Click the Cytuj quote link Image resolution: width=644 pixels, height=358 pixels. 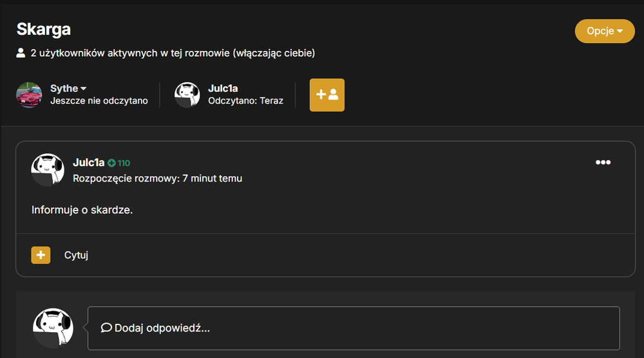76,255
